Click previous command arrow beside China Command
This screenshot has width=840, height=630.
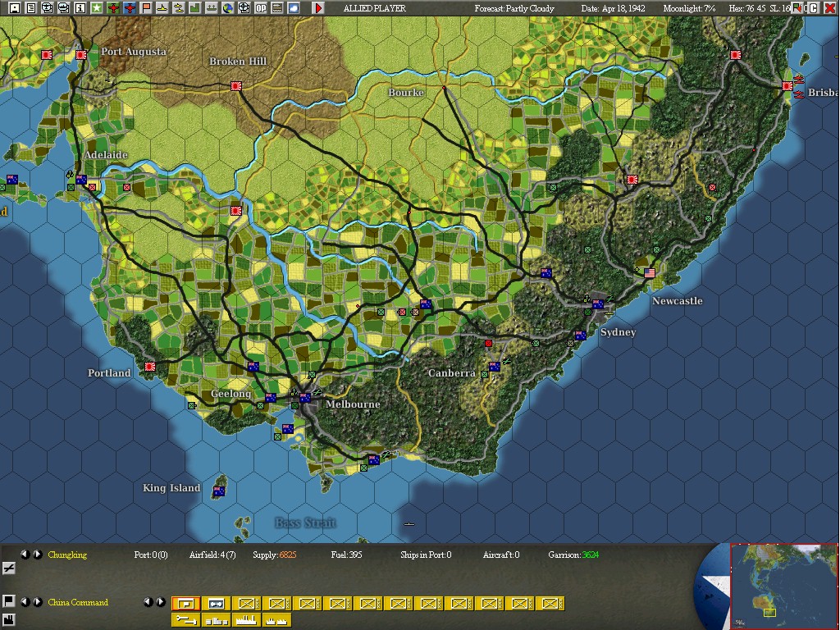[x=25, y=601]
